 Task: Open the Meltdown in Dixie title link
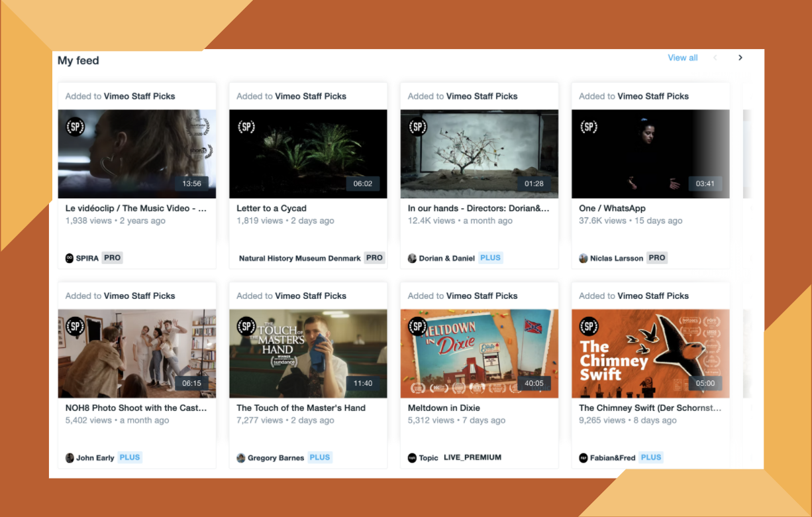(444, 408)
